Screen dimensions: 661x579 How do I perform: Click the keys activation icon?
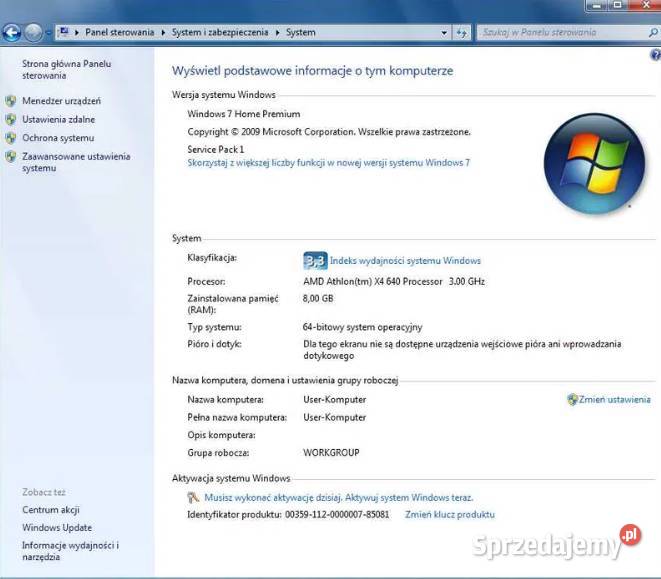pos(193,498)
